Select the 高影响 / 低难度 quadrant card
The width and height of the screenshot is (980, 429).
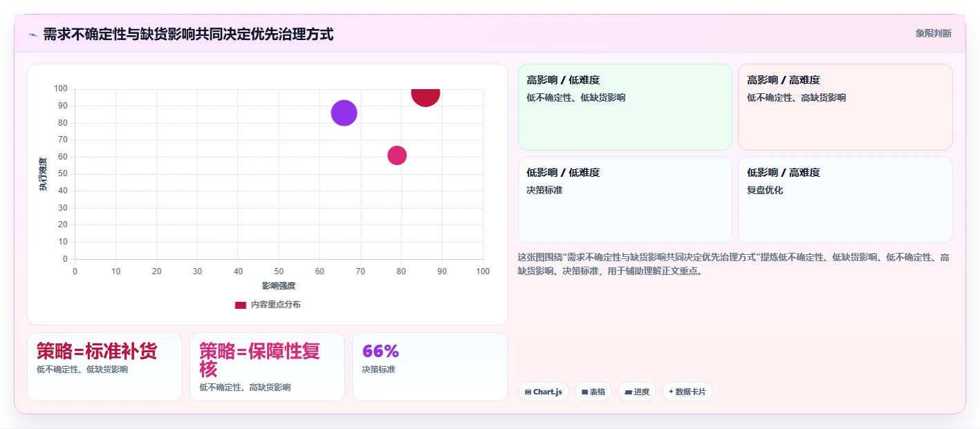(x=625, y=107)
